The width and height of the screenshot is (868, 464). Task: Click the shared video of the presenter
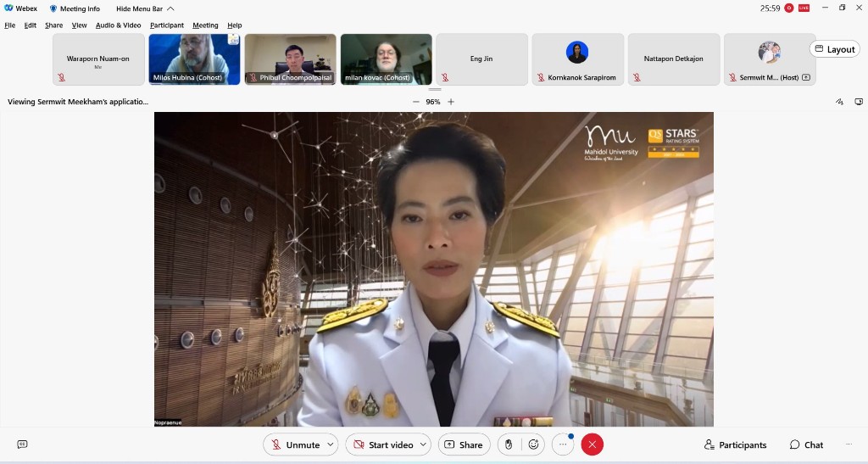tap(433, 269)
